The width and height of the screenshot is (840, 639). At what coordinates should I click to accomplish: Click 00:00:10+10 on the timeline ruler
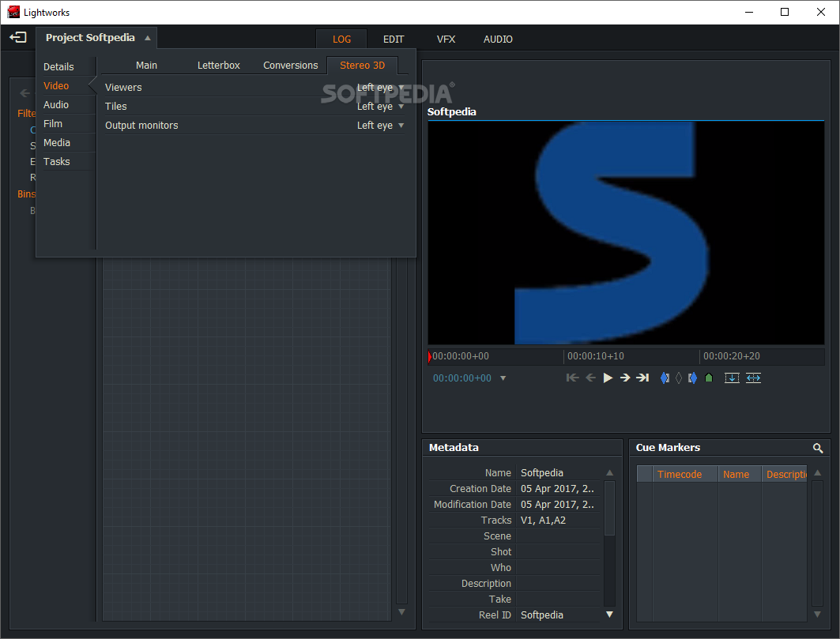click(595, 356)
